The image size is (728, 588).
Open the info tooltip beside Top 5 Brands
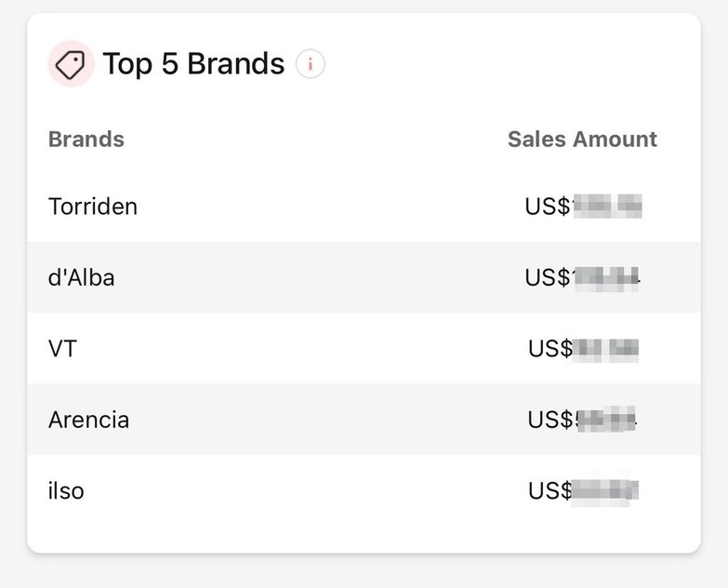311,63
